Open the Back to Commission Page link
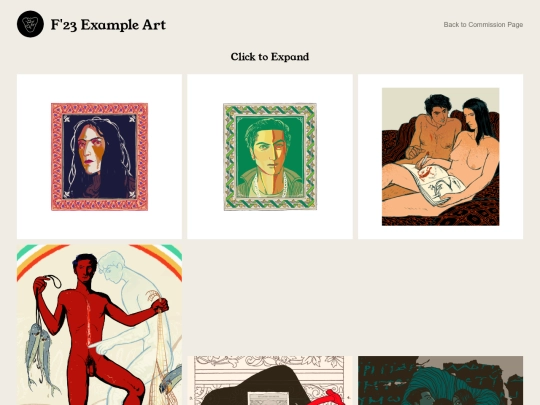540x405 pixels. pos(483,25)
